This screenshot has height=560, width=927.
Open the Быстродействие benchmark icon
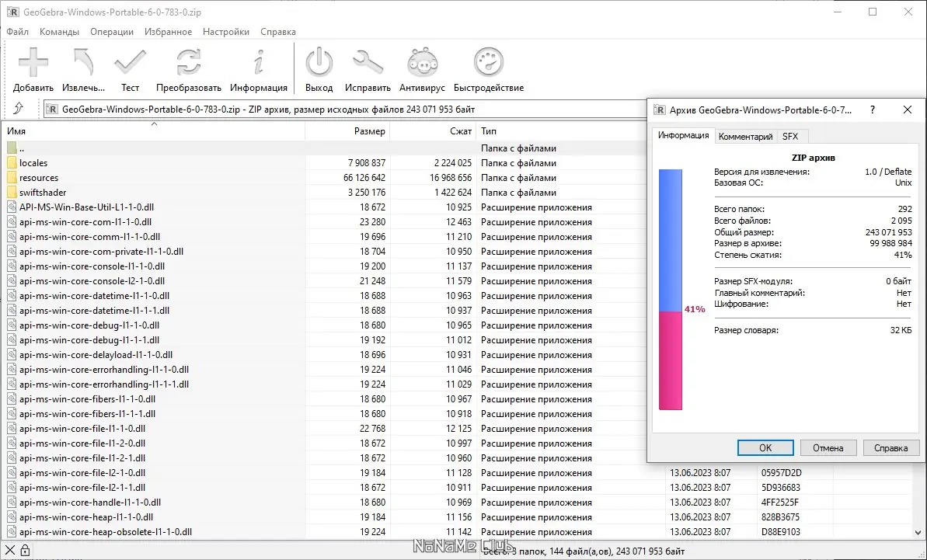coord(488,62)
